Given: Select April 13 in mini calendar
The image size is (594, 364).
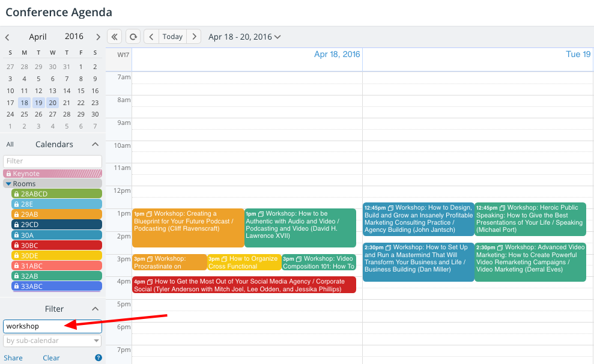Looking at the screenshot, I should point(53,91).
